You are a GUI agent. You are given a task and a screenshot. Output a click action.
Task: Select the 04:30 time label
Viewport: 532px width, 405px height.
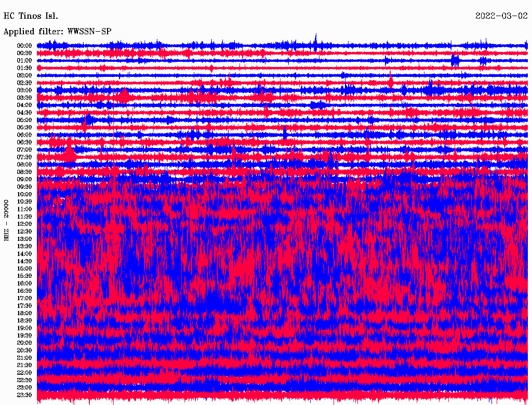click(x=24, y=112)
